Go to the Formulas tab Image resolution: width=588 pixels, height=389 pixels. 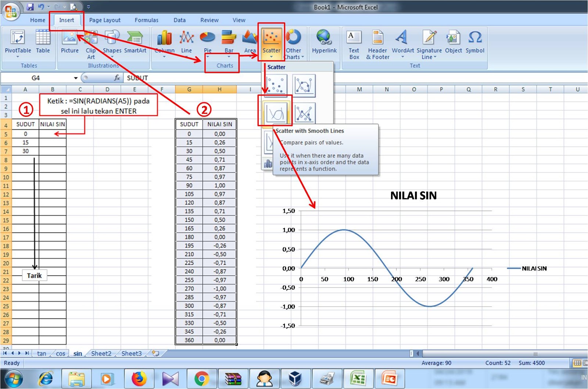[146, 20]
